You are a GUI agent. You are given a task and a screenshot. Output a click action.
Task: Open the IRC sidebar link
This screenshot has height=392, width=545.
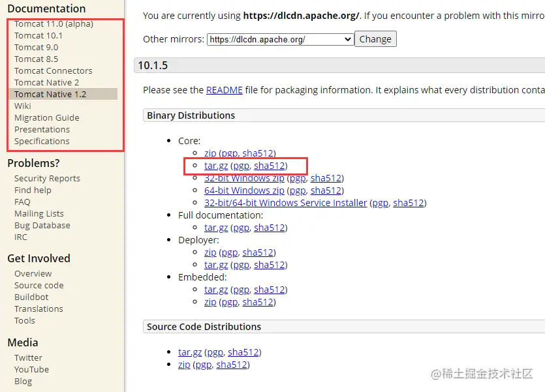[20, 237]
